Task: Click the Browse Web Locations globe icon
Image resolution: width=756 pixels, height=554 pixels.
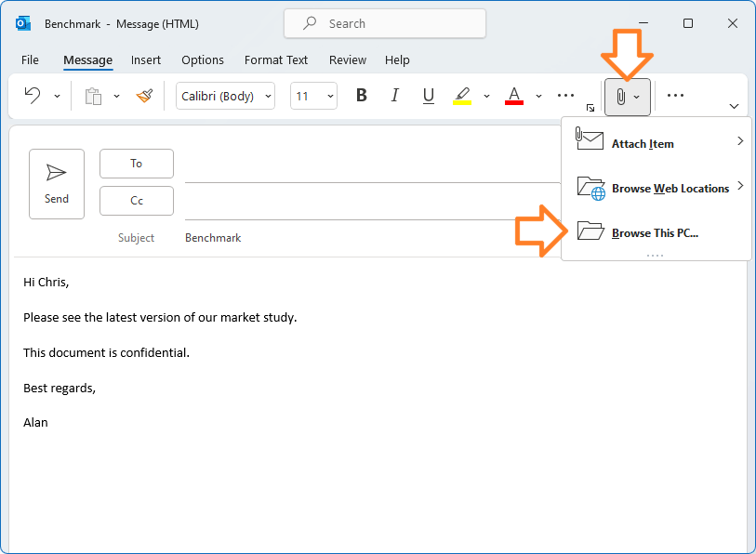Action: (x=592, y=188)
